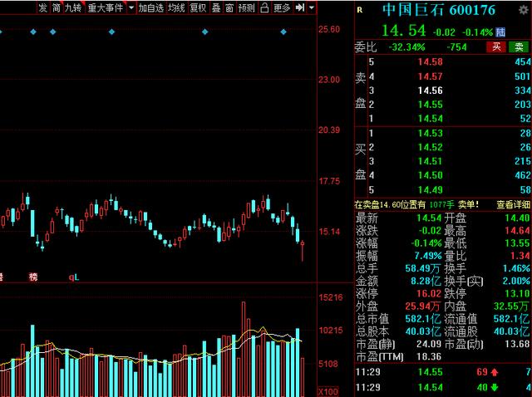Click the X100 volume unit label

coord(328,392)
